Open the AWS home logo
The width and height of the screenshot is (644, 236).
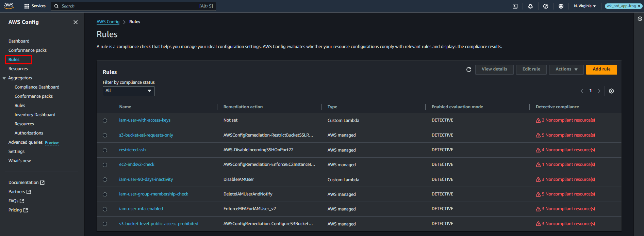click(x=9, y=6)
